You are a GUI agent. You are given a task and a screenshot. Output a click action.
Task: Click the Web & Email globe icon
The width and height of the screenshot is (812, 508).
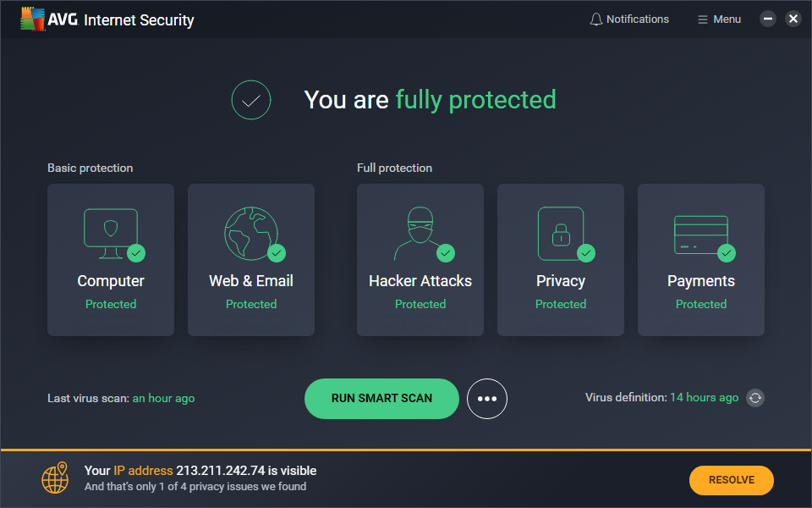(250, 233)
